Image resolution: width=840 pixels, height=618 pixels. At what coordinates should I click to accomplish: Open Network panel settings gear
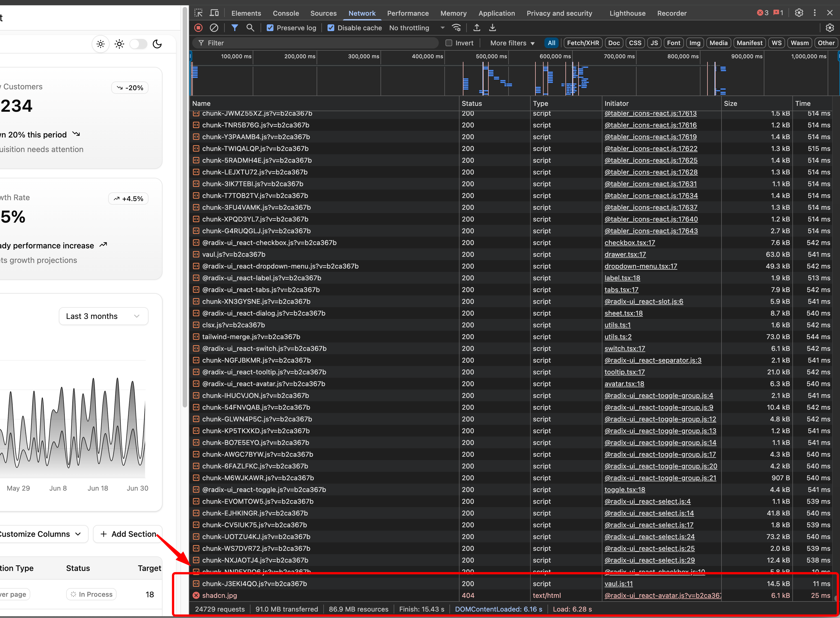830,28
